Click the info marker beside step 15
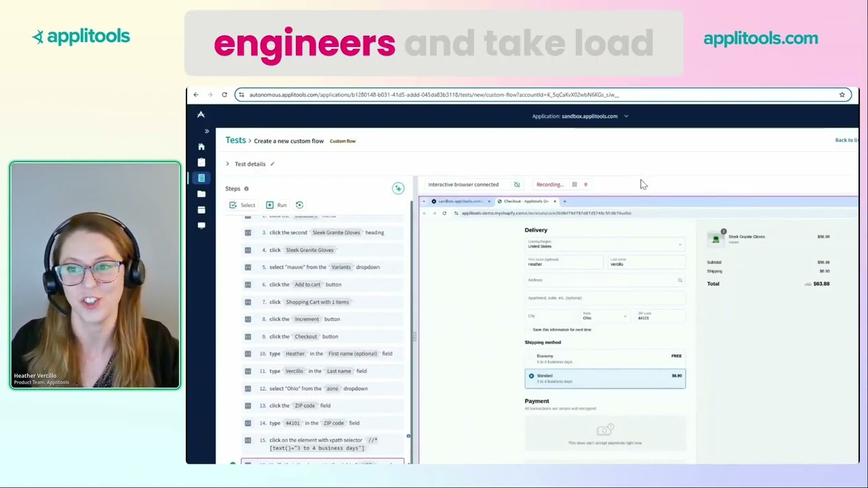This screenshot has width=868, height=488. [x=408, y=436]
